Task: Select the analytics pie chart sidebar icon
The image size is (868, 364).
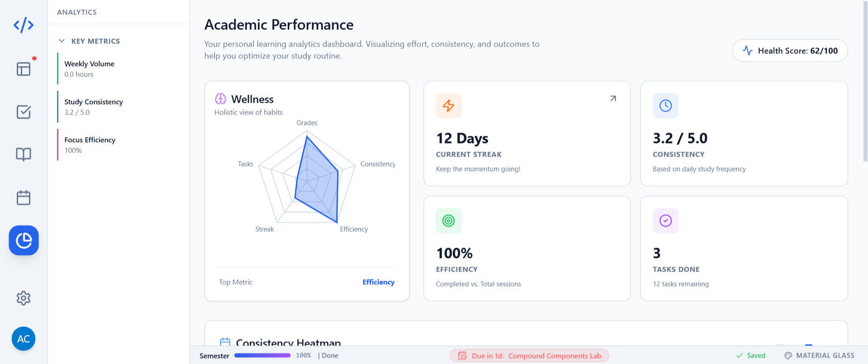Action: coord(24,240)
